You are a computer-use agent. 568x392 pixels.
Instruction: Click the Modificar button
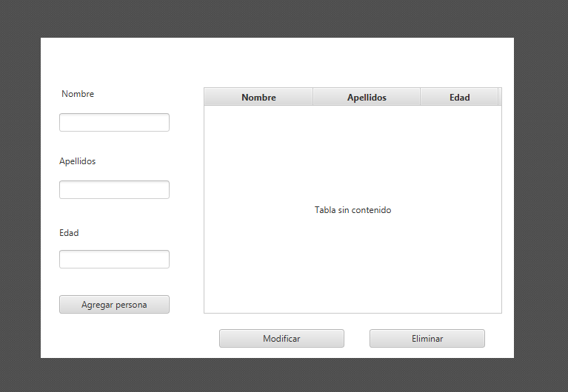(281, 339)
